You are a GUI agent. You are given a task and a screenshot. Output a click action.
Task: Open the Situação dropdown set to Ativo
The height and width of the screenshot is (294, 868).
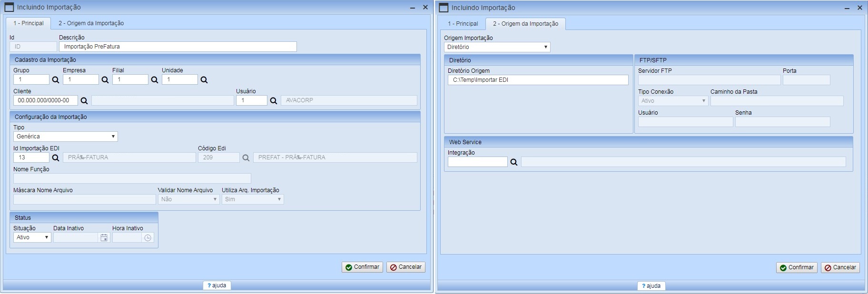[32, 237]
